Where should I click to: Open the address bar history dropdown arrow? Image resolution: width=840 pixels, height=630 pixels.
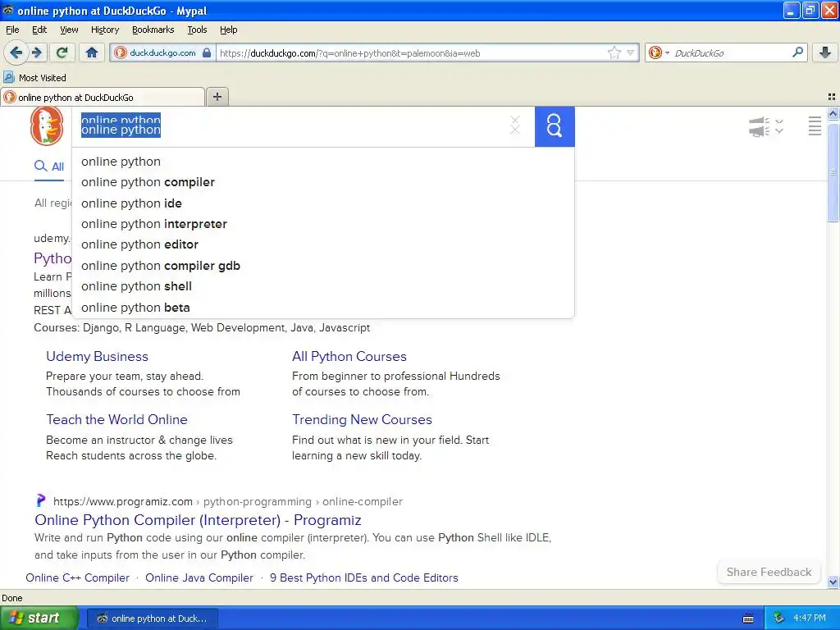point(631,52)
